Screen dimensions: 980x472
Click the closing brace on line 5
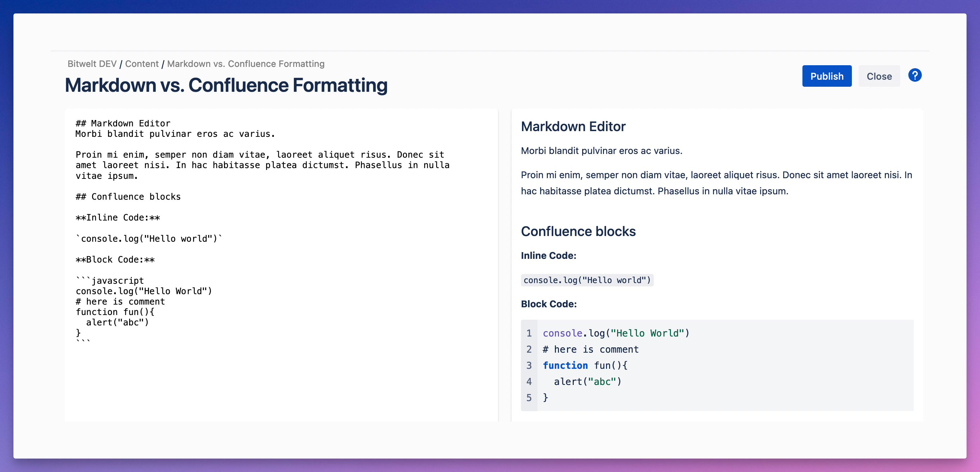tap(545, 397)
